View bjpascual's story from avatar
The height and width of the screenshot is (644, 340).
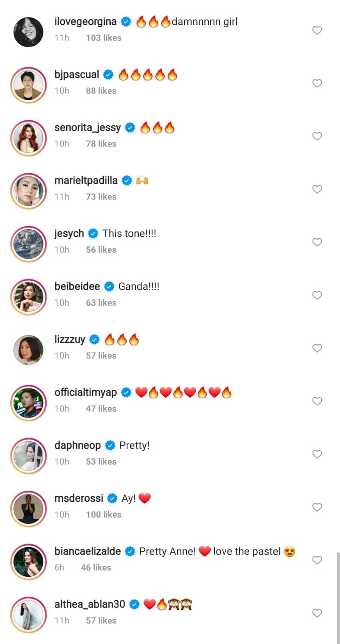tap(29, 85)
